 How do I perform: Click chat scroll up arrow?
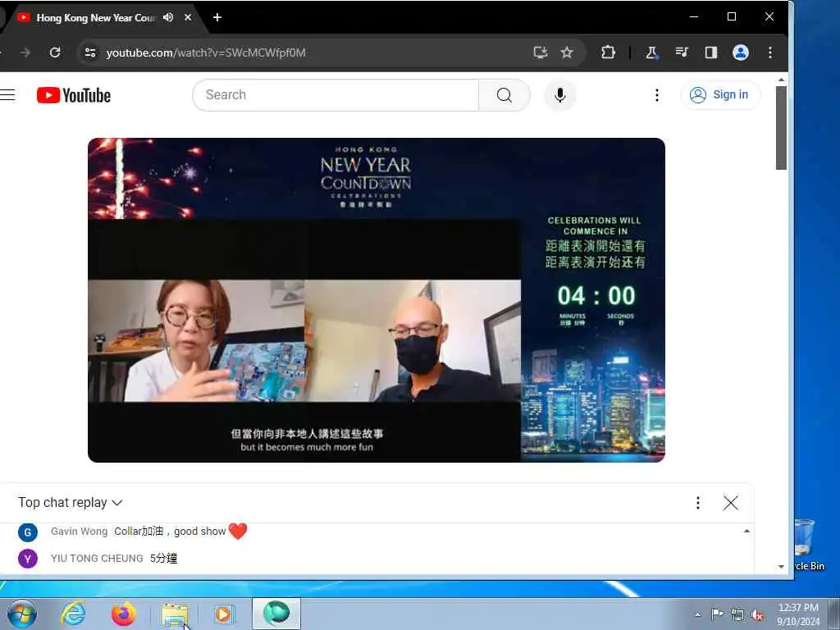pyautogui.click(x=746, y=531)
